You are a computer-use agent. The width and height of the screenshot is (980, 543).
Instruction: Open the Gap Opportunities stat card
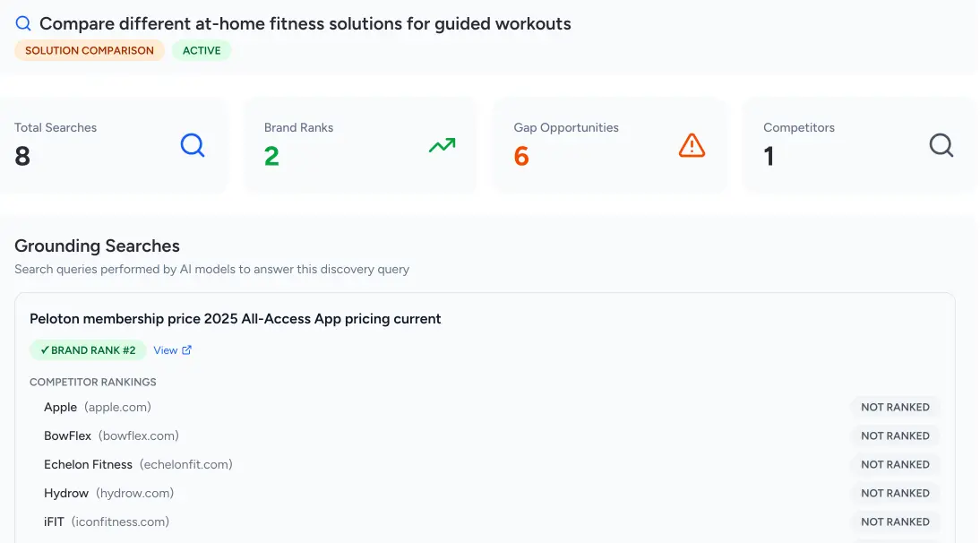609,143
